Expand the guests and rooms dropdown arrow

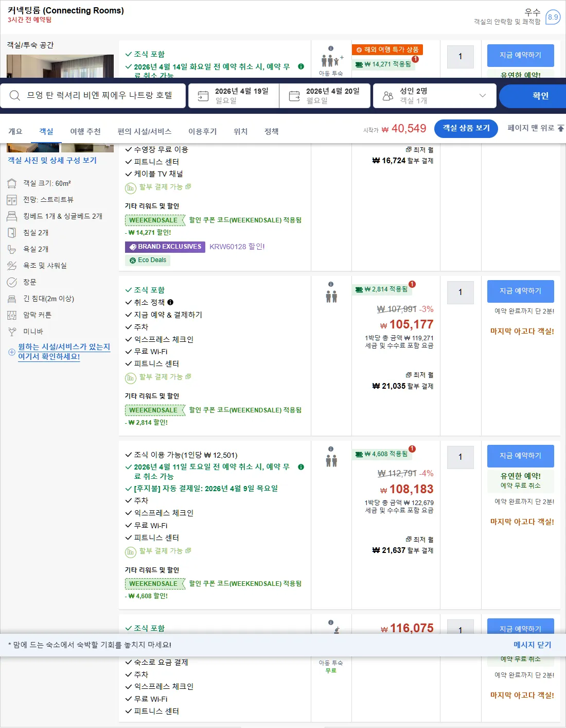tap(483, 96)
